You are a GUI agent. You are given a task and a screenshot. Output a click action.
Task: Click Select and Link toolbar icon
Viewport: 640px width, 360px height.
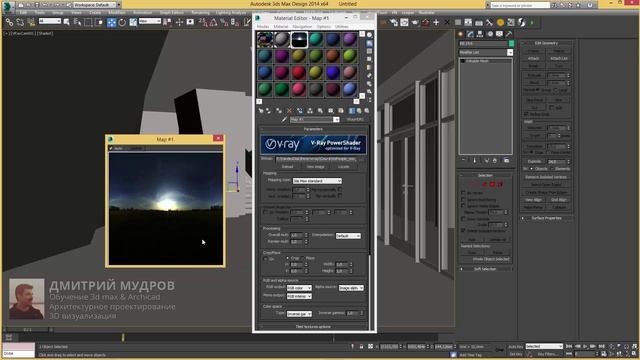coord(9,22)
